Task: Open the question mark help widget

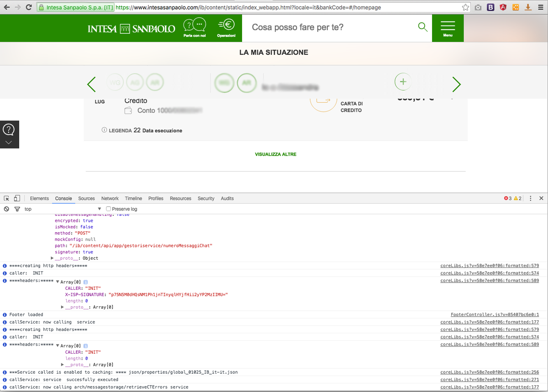Action: 9,130
